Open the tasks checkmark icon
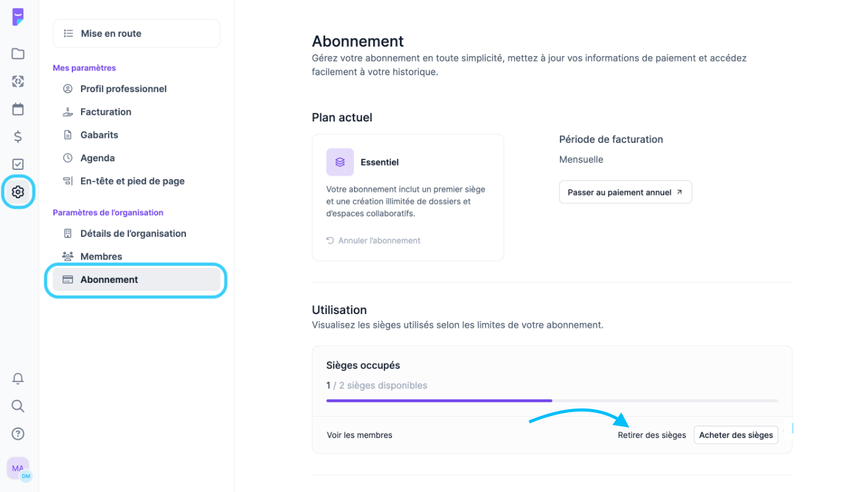The height and width of the screenshot is (492, 868). coord(18,164)
